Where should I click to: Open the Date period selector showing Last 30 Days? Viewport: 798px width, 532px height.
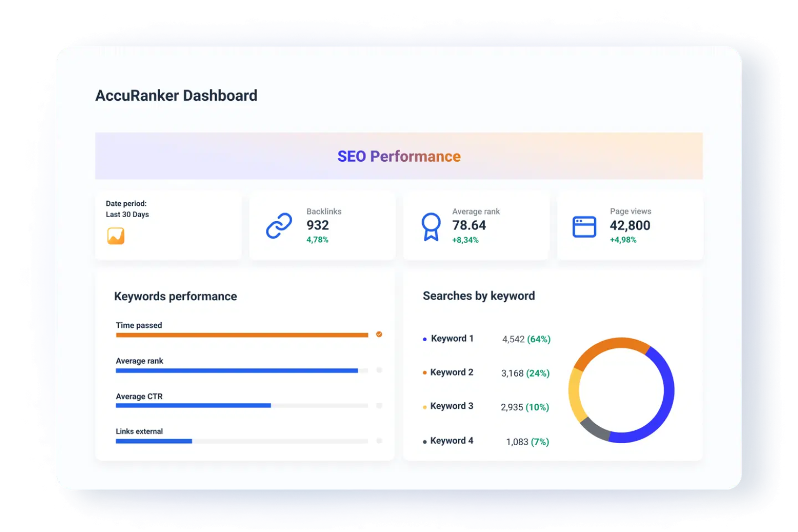pos(127,214)
